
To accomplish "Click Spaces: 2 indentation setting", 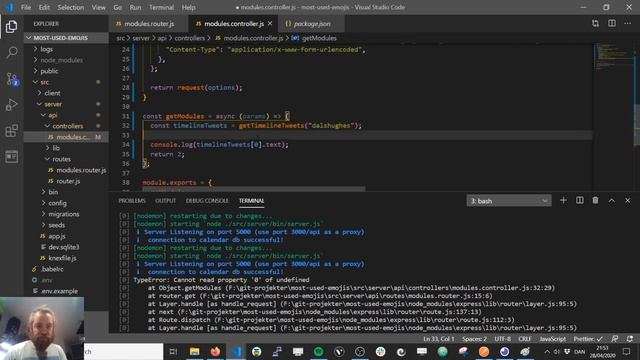I will (474, 339).
